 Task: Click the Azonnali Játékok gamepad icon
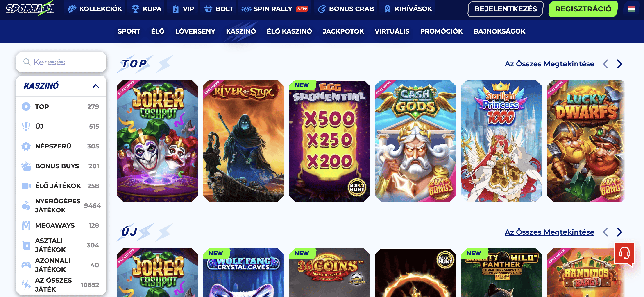[26, 265]
